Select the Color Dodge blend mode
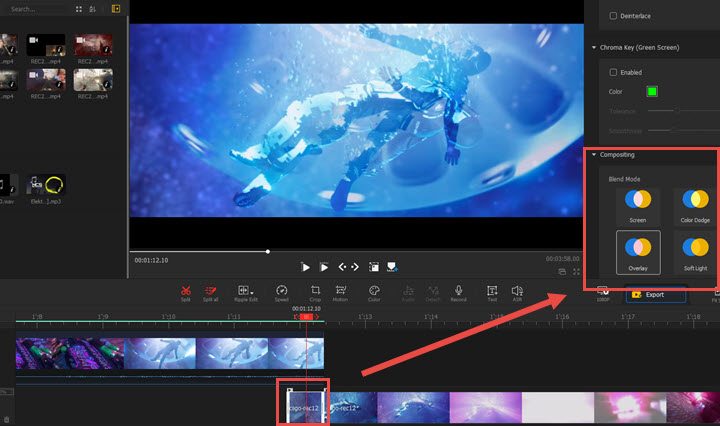Screen dimensions: 720x426 tap(695, 206)
